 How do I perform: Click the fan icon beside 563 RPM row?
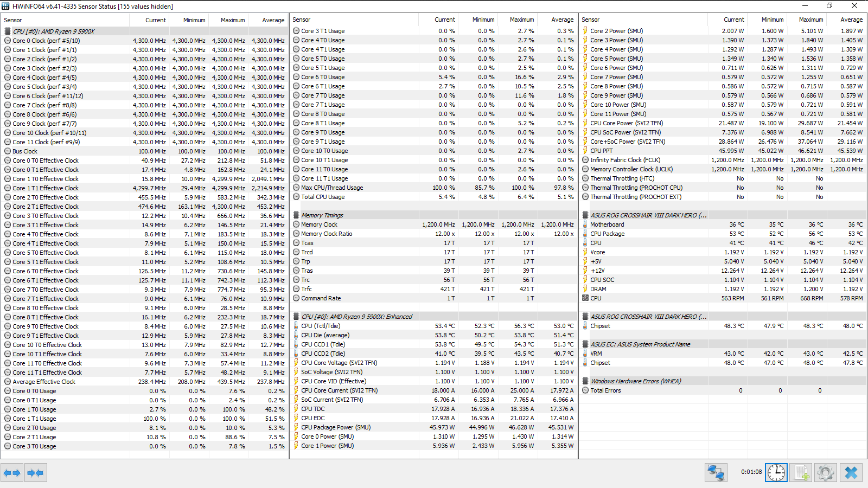(585, 298)
